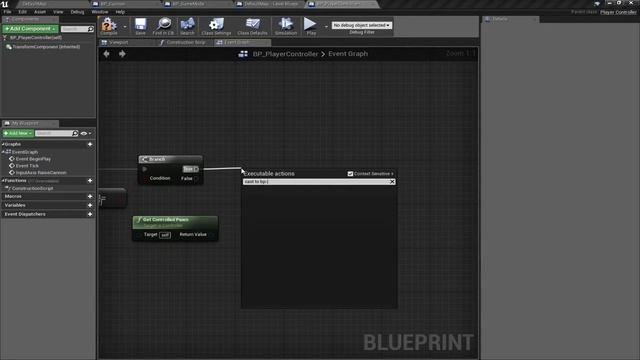Clear the executable actions search box
The width and height of the screenshot is (640, 360).
392,182
